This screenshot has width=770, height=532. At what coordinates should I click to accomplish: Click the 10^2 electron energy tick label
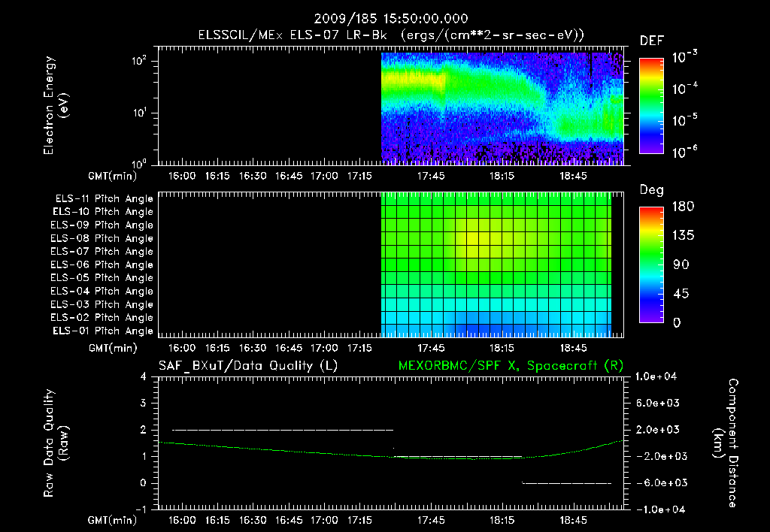click(x=139, y=62)
